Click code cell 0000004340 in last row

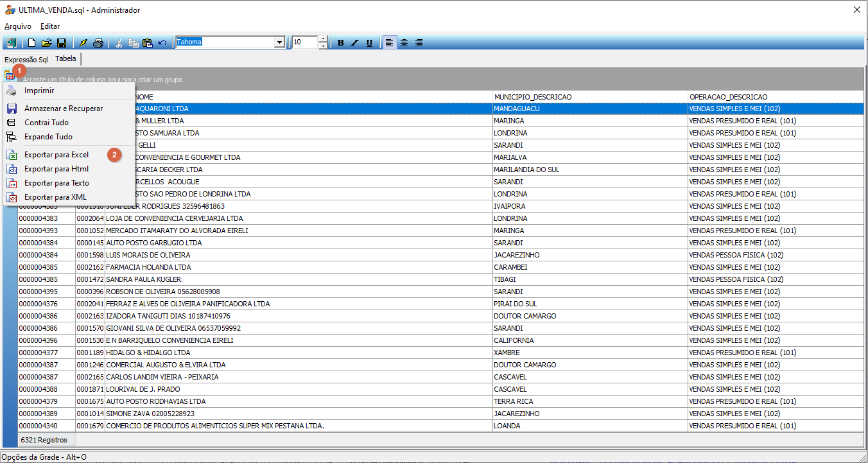(x=46, y=426)
